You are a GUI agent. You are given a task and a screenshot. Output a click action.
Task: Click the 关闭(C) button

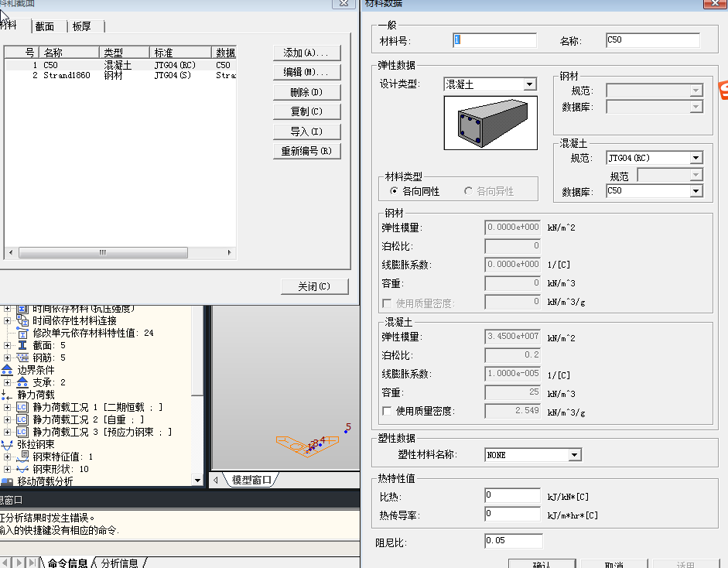[x=314, y=286]
